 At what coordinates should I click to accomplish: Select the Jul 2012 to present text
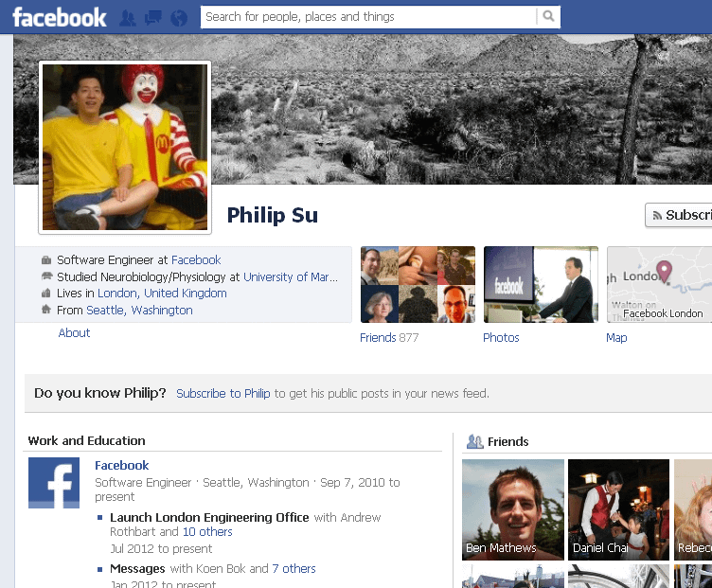[161, 549]
